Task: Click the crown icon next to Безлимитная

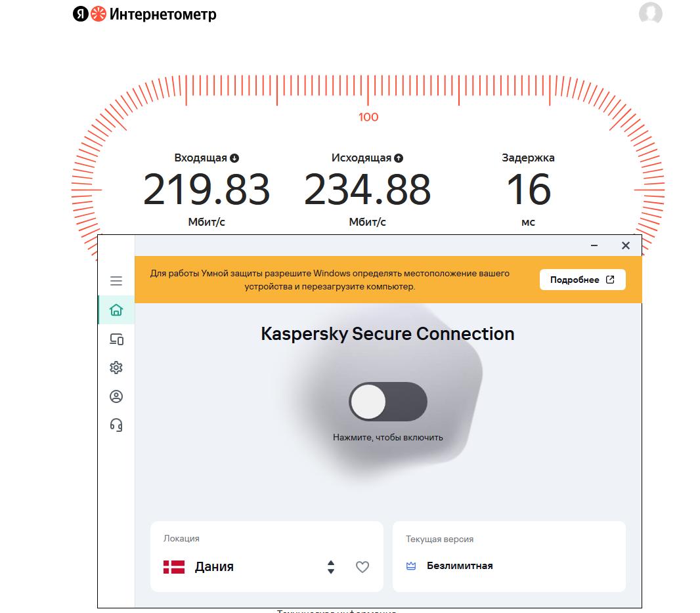Action: (411, 566)
